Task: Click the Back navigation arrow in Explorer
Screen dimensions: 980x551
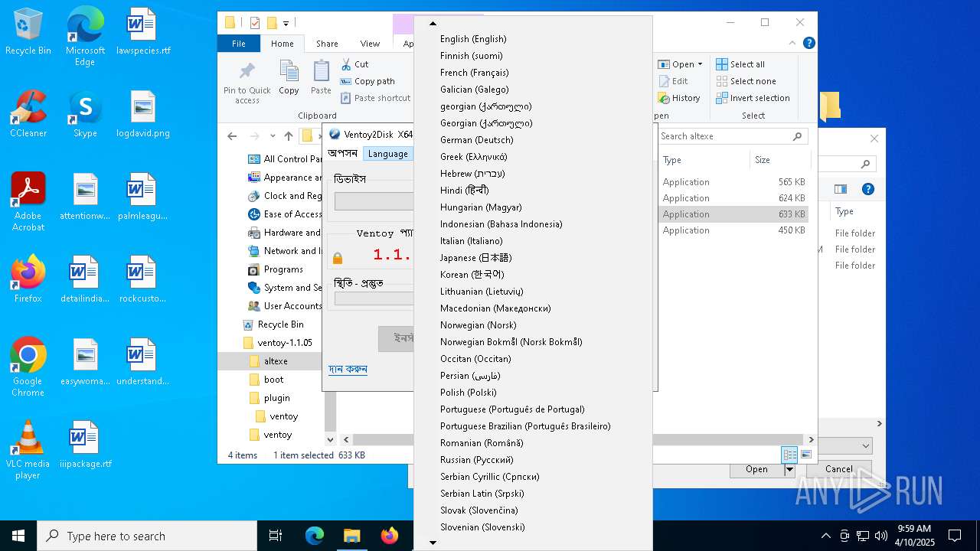Action: (x=232, y=136)
